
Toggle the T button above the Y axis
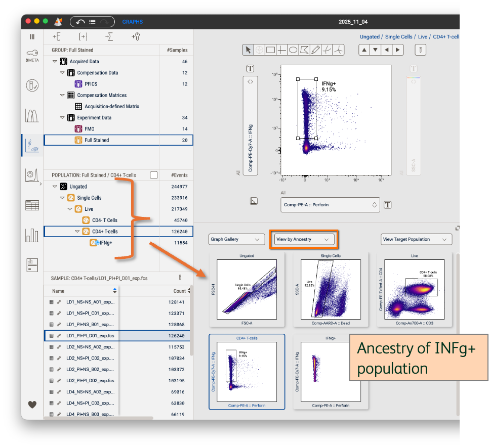point(250,69)
